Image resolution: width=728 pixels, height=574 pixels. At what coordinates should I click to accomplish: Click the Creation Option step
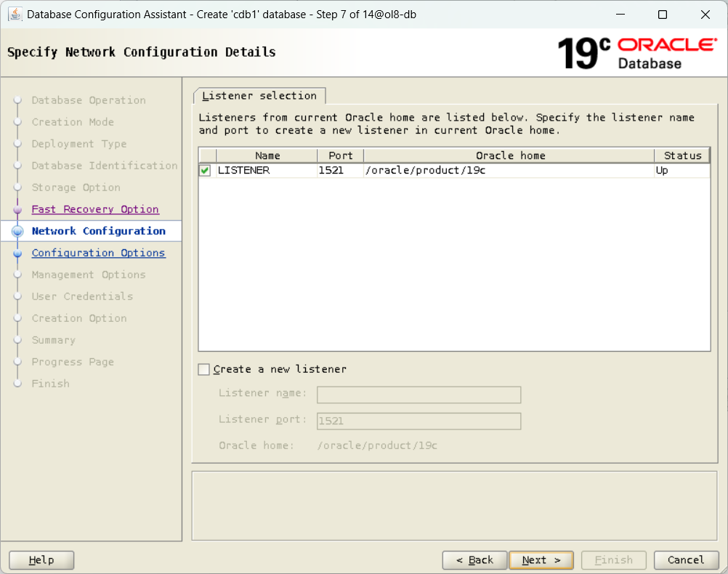pos(79,318)
